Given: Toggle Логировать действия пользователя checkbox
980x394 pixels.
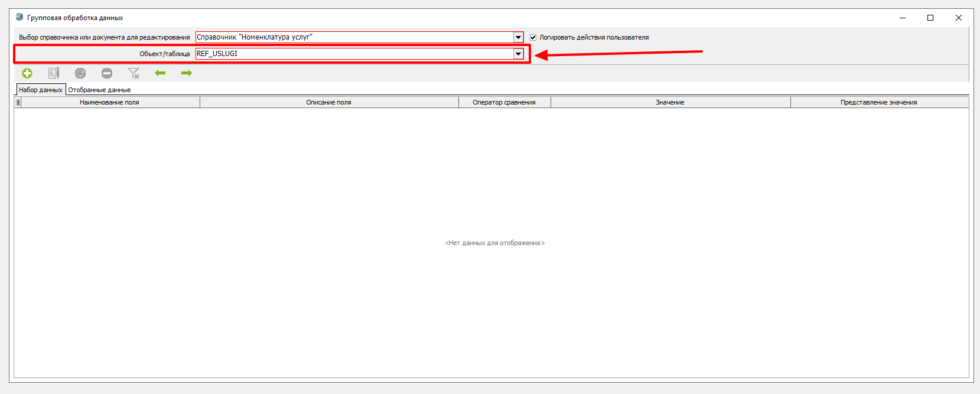Looking at the screenshot, I should (533, 37).
